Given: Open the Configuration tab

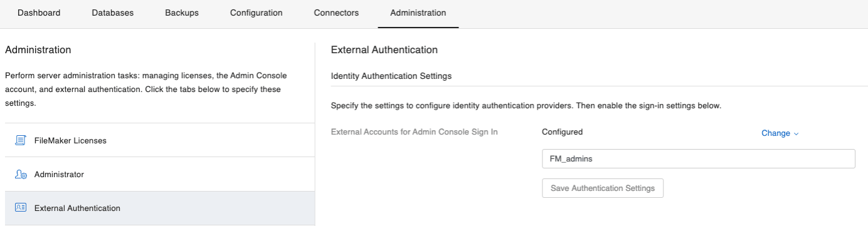Looking at the screenshot, I should tap(256, 13).
